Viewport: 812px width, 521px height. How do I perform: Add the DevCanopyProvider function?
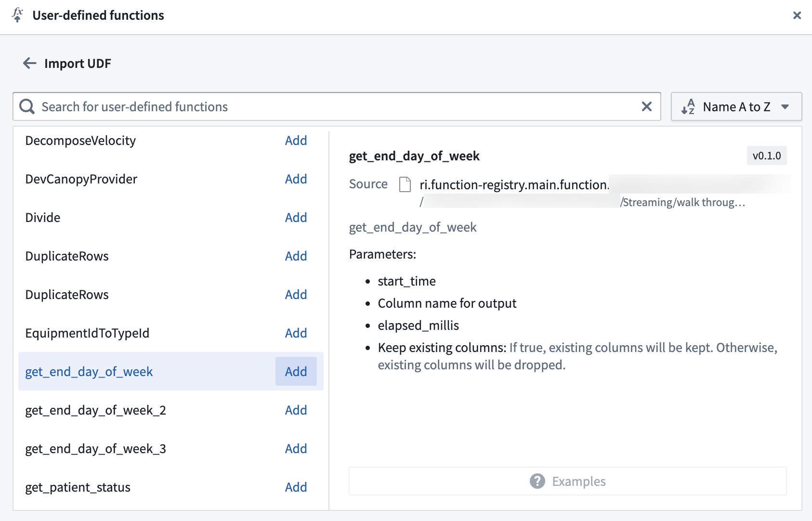tap(296, 179)
